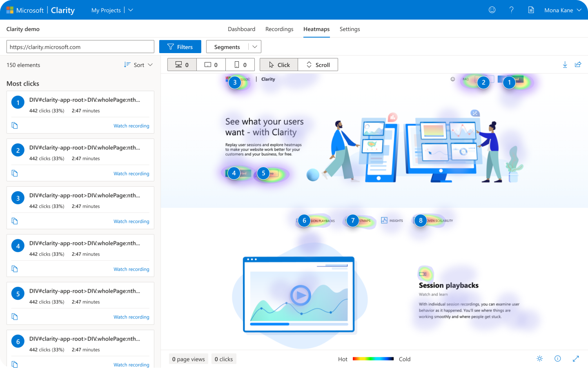Viewport: 588px width, 368px height.
Task: Expand the Sort options dropdown
Action: click(x=138, y=65)
